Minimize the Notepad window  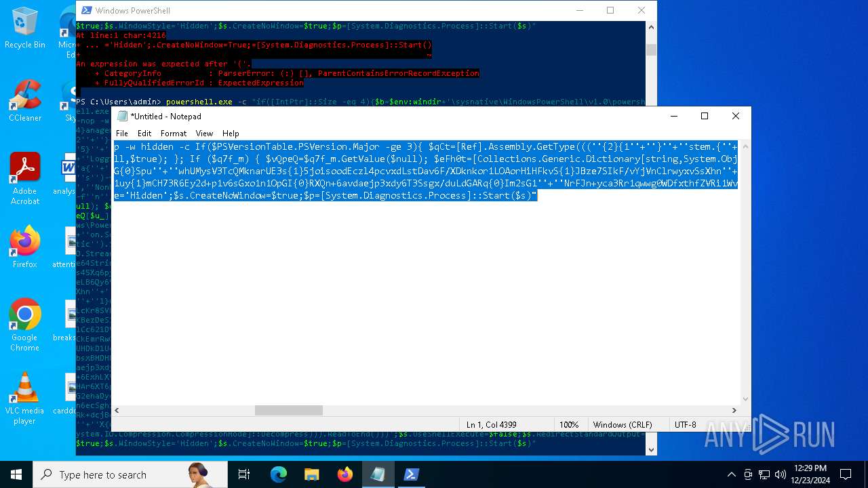pyautogui.click(x=673, y=116)
